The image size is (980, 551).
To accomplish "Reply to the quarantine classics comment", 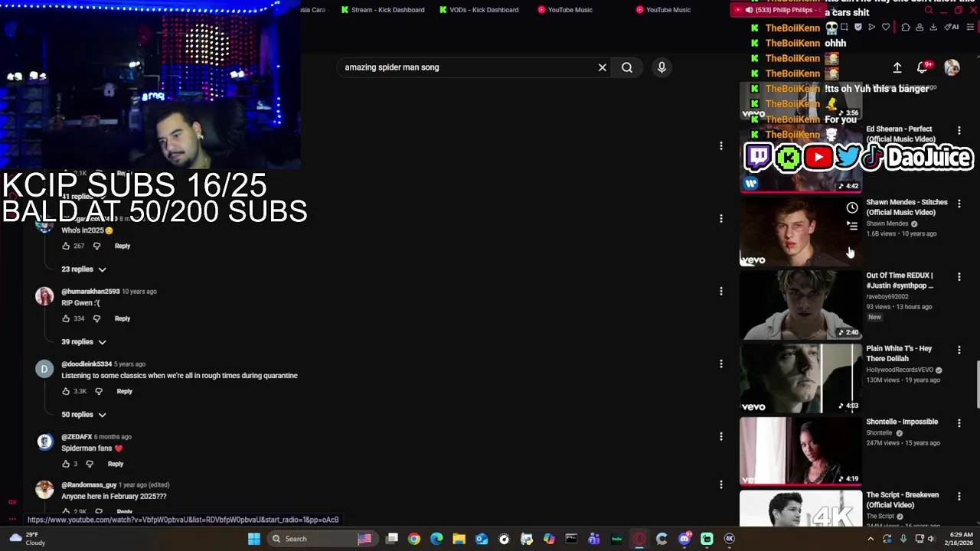I will coord(124,391).
